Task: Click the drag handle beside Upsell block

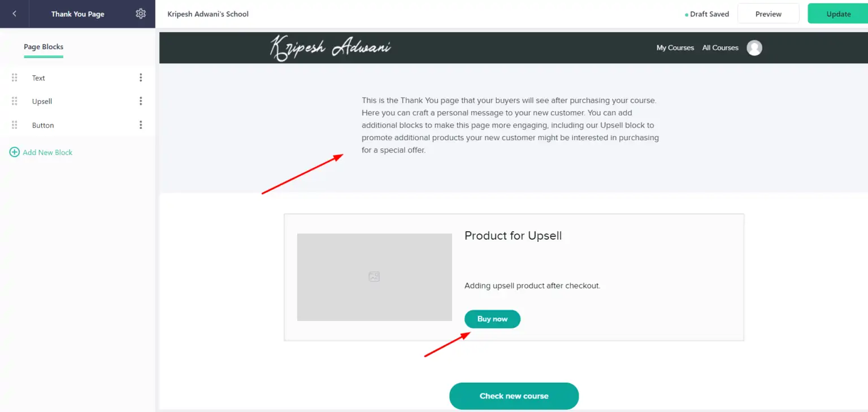Action: tap(15, 101)
